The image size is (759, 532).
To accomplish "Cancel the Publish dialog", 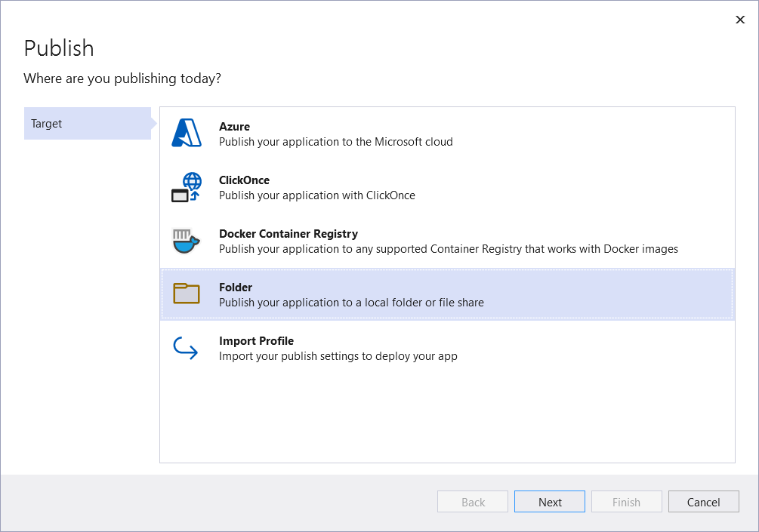I will tap(703, 502).
